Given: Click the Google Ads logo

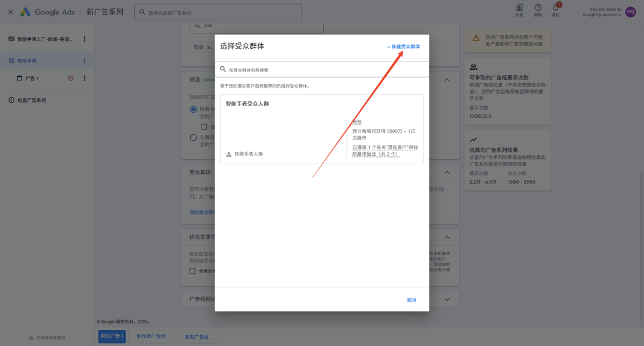Looking at the screenshot, I should (x=48, y=12).
